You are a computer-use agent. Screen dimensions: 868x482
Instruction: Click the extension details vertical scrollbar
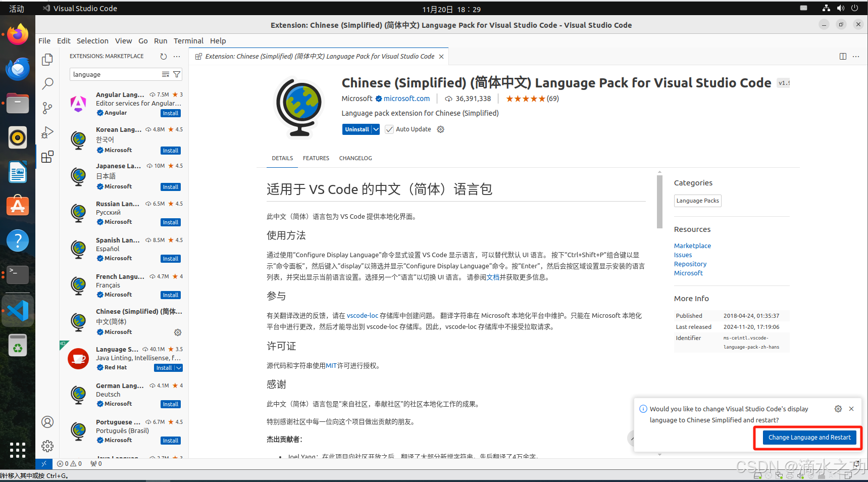[659, 202]
